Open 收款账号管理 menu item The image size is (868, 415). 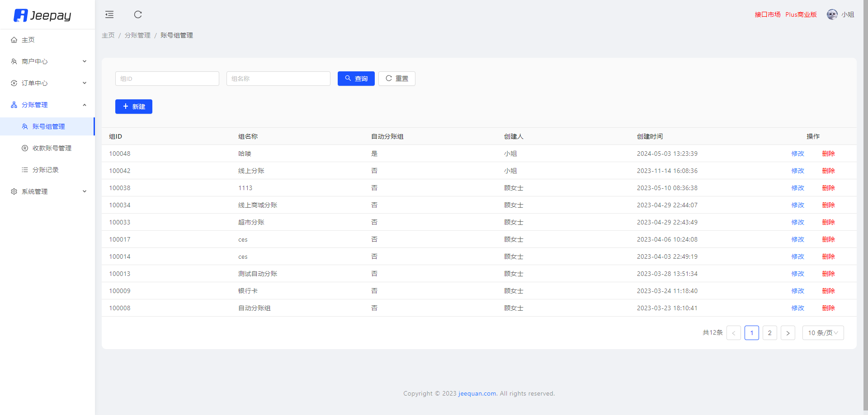52,148
